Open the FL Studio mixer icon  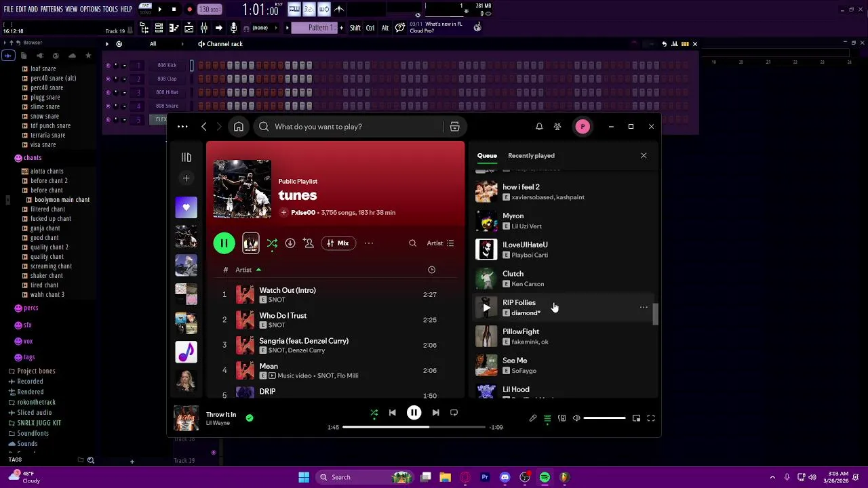[x=203, y=28]
